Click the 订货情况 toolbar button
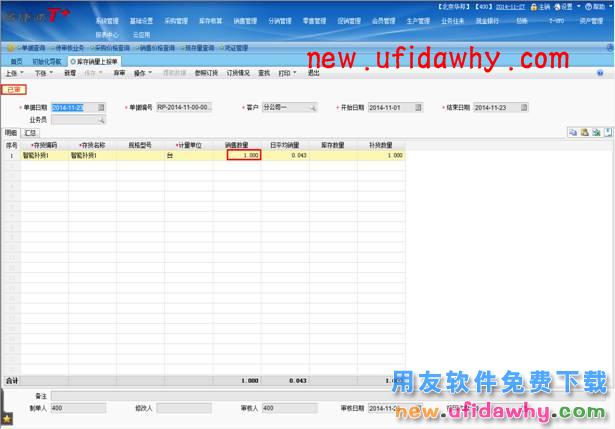The width and height of the screenshot is (615, 429). (x=238, y=73)
